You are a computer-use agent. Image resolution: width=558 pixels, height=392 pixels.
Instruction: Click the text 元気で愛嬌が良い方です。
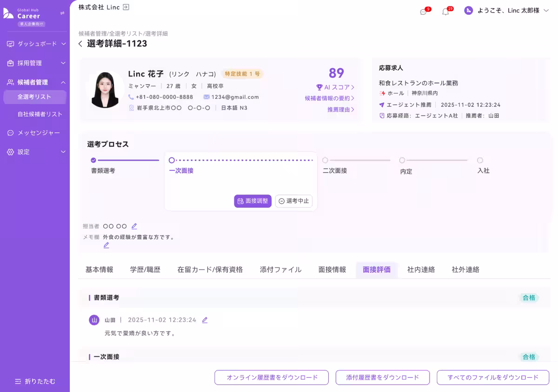[x=140, y=333]
